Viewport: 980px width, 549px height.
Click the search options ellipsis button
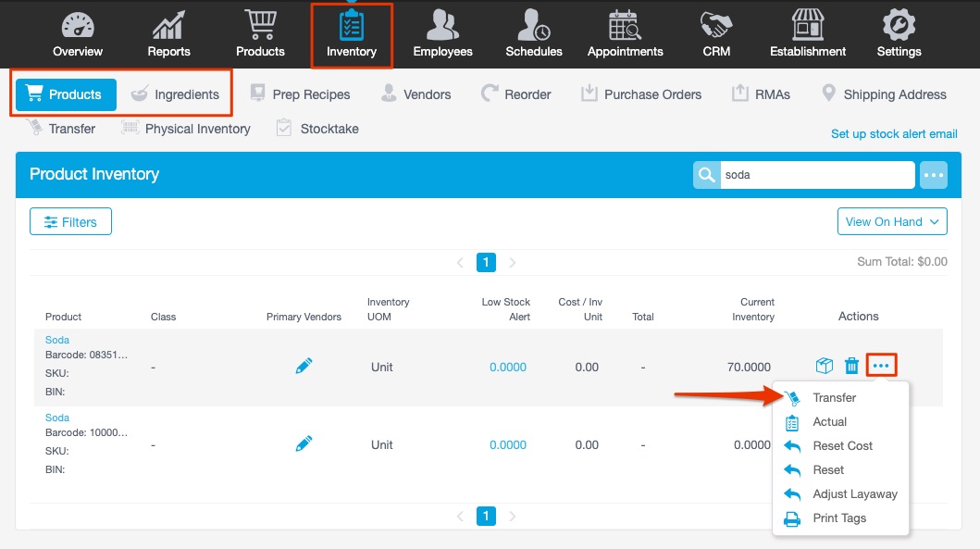click(933, 174)
